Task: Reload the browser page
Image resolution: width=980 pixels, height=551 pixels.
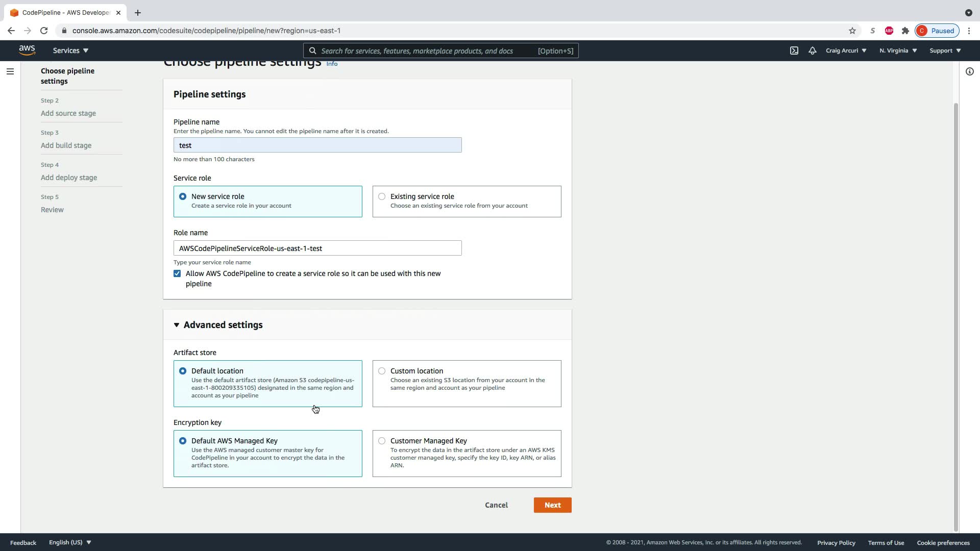Action: point(44,31)
